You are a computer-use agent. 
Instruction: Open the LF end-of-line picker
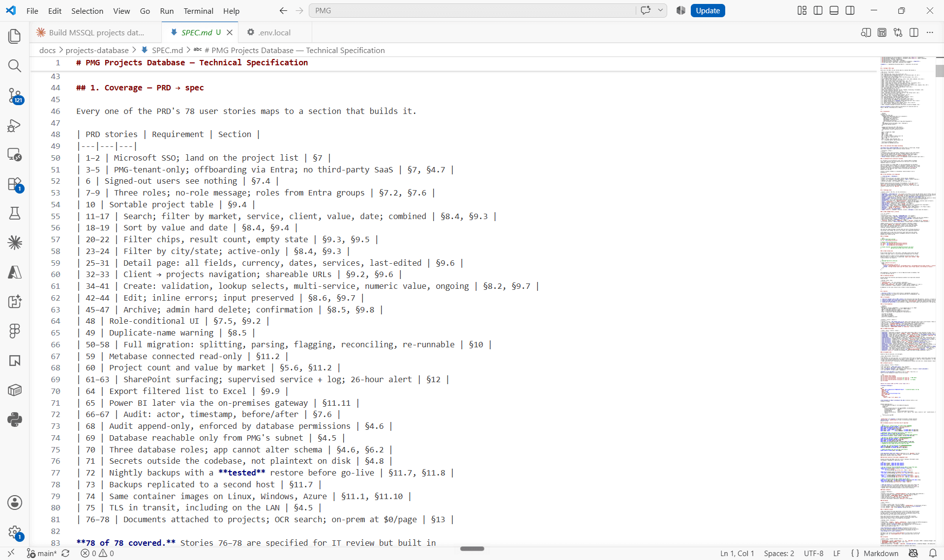pyautogui.click(x=837, y=553)
